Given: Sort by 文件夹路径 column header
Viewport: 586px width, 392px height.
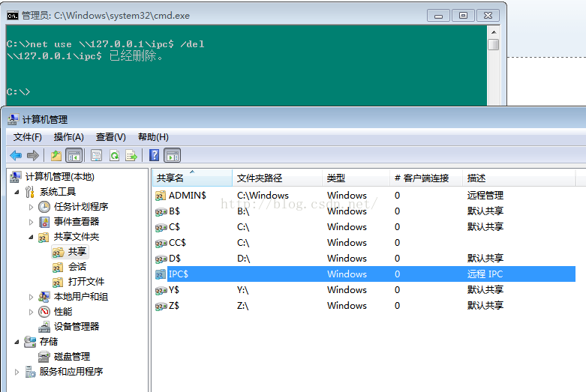Looking at the screenshot, I should coord(278,178).
